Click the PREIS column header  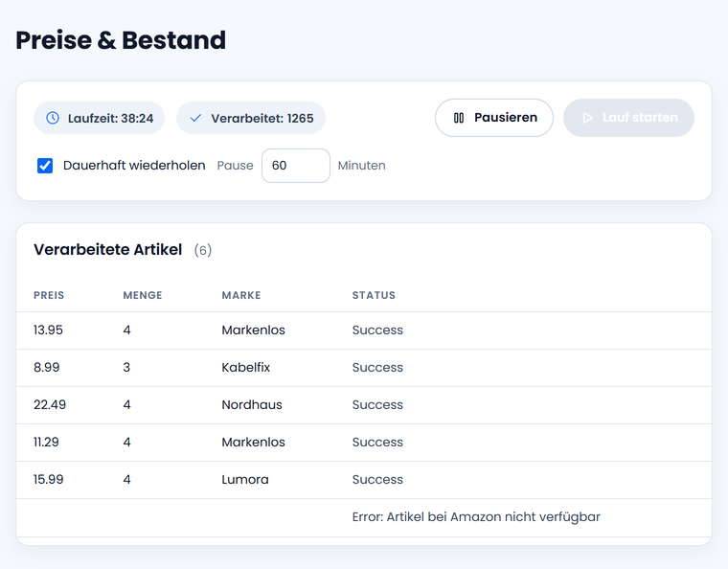click(x=49, y=295)
